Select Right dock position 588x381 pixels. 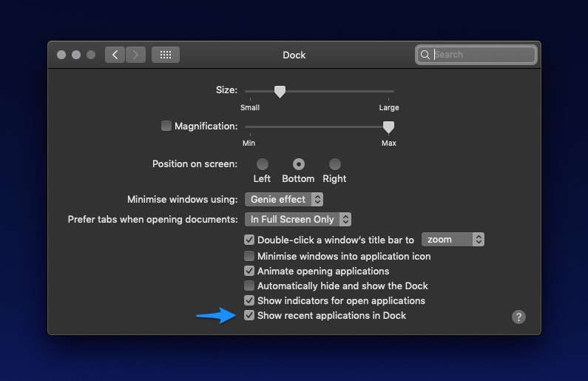(x=334, y=164)
